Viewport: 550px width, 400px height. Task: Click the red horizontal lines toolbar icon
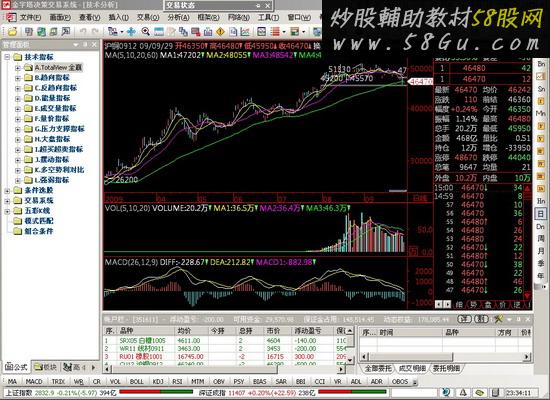coord(275,32)
